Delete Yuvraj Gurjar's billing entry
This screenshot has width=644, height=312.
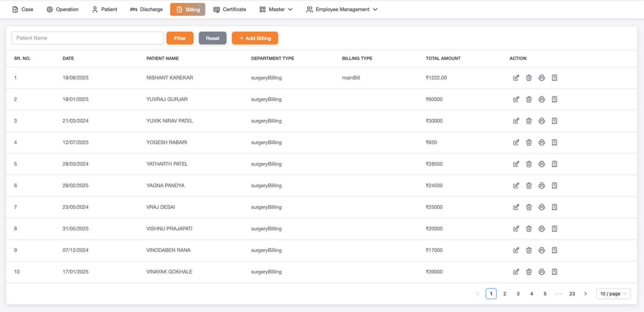(529, 99)
